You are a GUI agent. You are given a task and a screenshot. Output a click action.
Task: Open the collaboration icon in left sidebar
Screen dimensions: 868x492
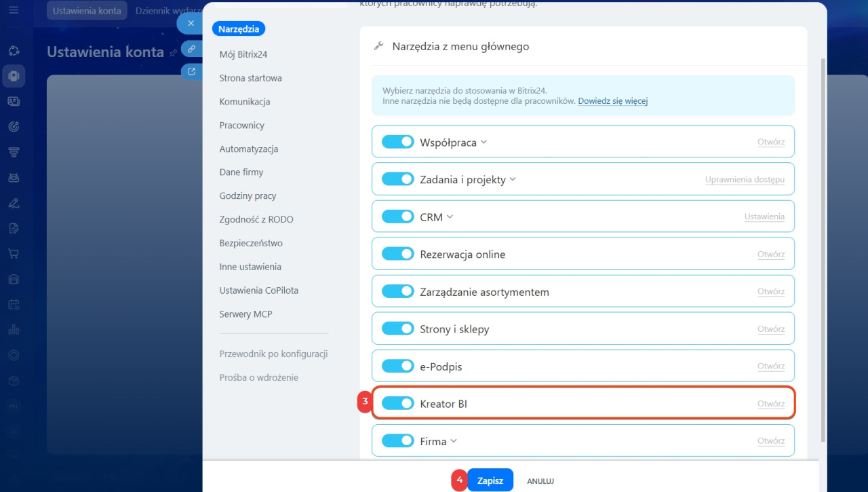click(14, 52)
